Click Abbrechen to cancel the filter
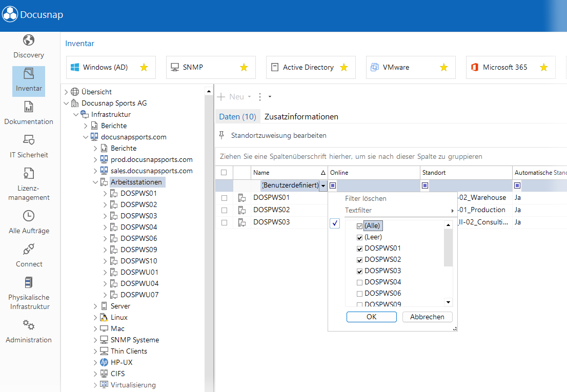This screenshot has height=392, width=567. 427,317
